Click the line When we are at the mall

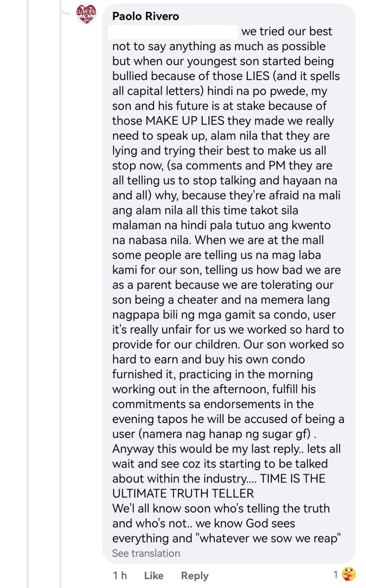tap(259, 240)
